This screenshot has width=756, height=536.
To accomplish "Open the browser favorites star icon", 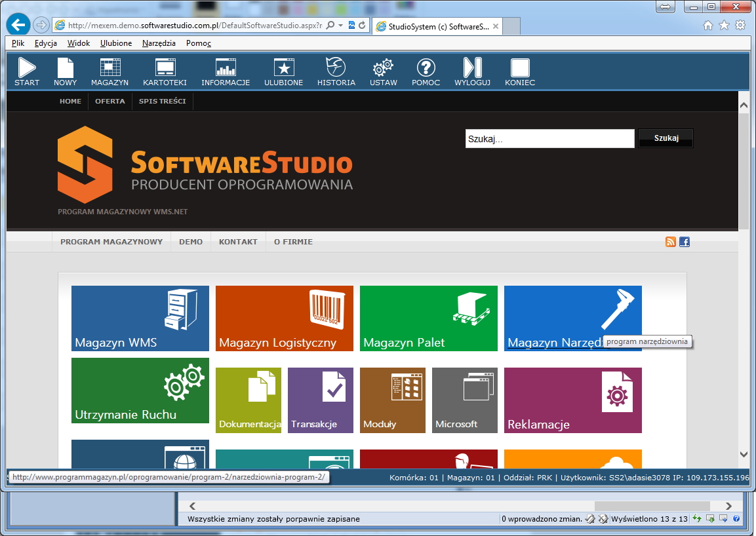I will (x=724, y=26).
